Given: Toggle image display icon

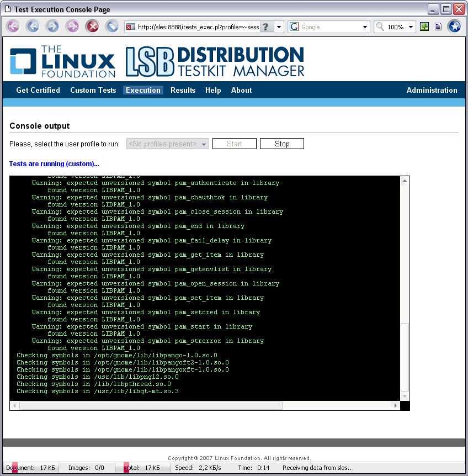Looking at the screenshot, I should point(424,27).
